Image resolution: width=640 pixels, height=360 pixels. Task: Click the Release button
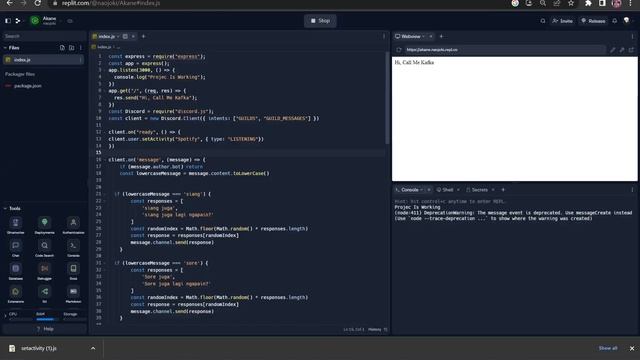[x=593, y=21]
